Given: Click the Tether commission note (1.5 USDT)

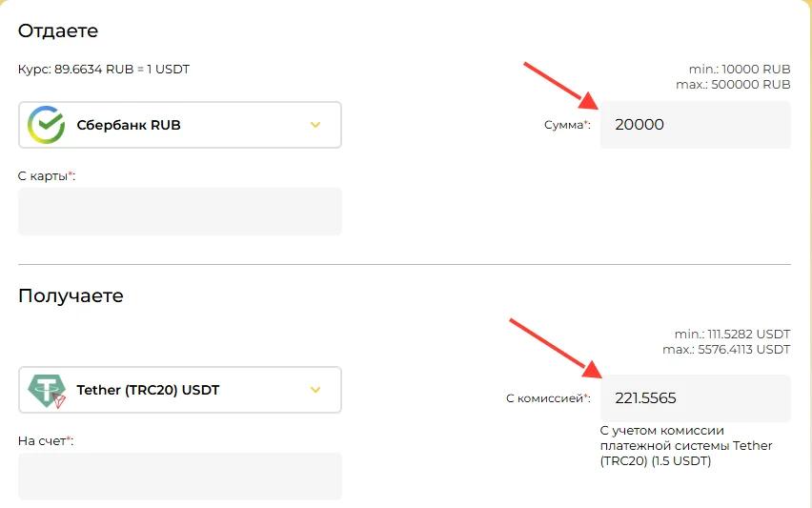Looking at the screenshot, I should click(x=686, y=446).
